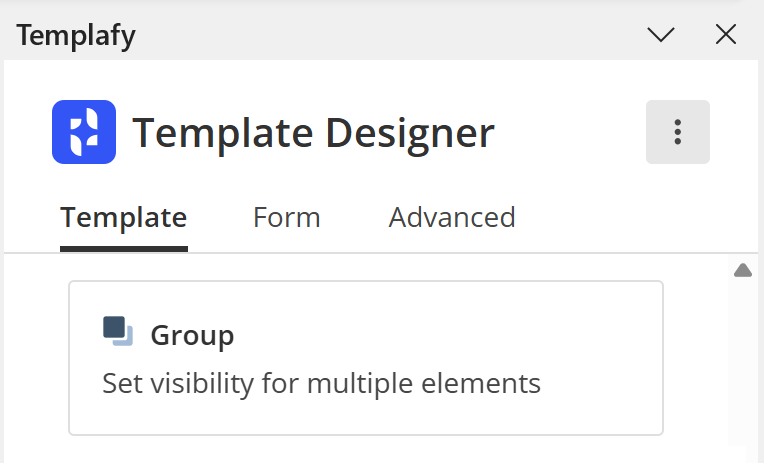Viewport: 764px width, 463px height.
Task: Click the Templafy blue logo icon
Action: [84, 132]
